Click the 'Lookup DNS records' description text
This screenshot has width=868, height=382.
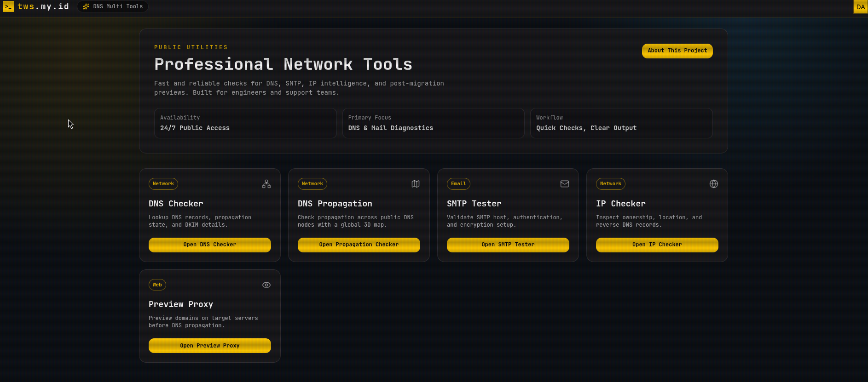pos(200,221)
